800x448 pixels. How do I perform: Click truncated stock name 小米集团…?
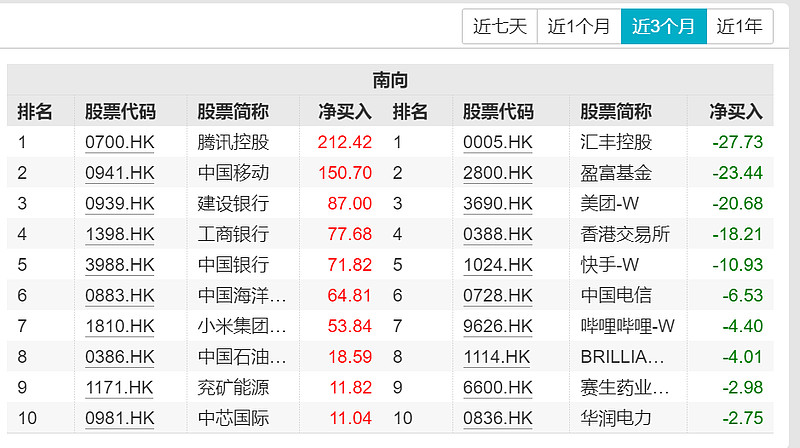pos(242,326)
